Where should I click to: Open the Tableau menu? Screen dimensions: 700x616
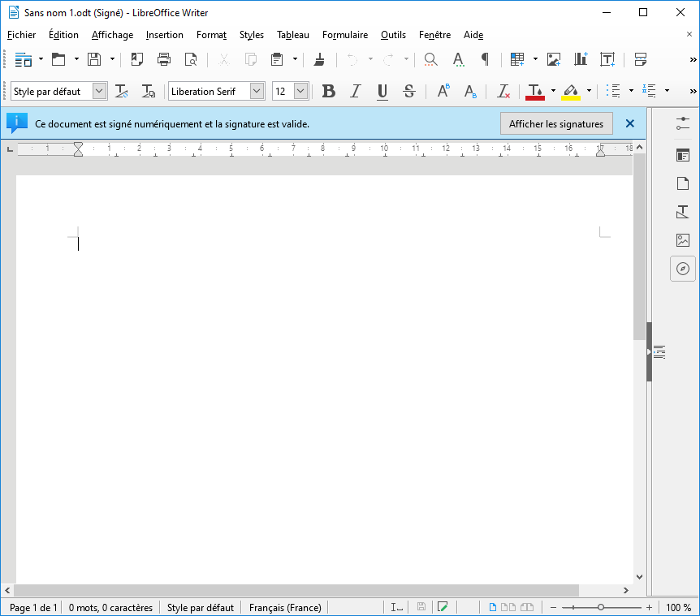[293, 35]
